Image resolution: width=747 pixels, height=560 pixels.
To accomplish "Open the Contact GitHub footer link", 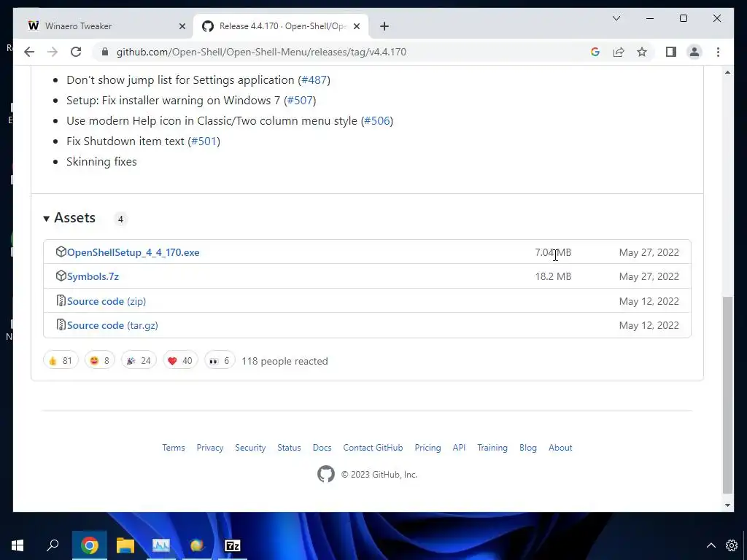I will click(373, 448).
